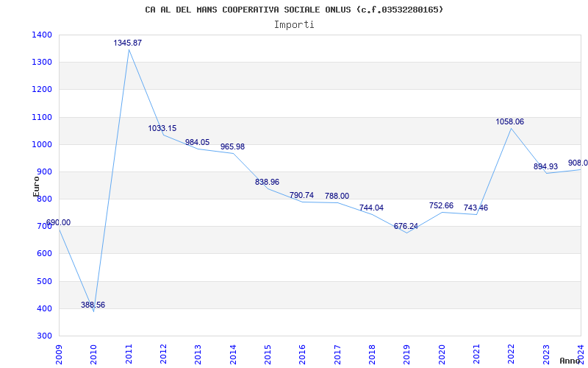This screenshot has width=588, height=368.
Task: Click the 1100 y-axis tick label
Action: point(43,117)
